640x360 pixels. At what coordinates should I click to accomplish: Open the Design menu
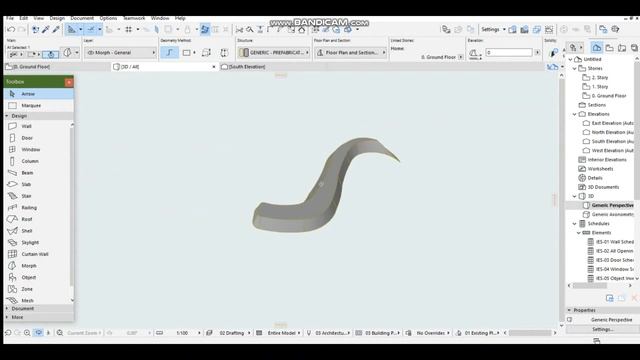pos(57,18)
